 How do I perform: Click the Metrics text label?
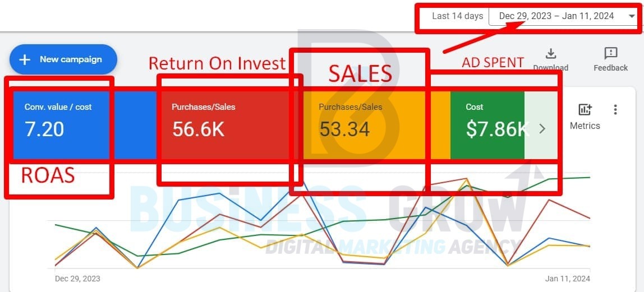(585, 126)
